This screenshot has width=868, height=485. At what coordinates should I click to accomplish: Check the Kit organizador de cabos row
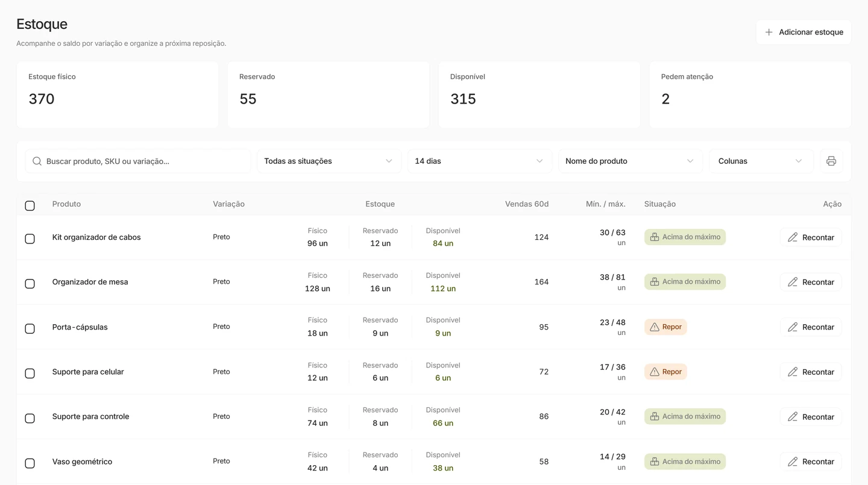point(30,239)
